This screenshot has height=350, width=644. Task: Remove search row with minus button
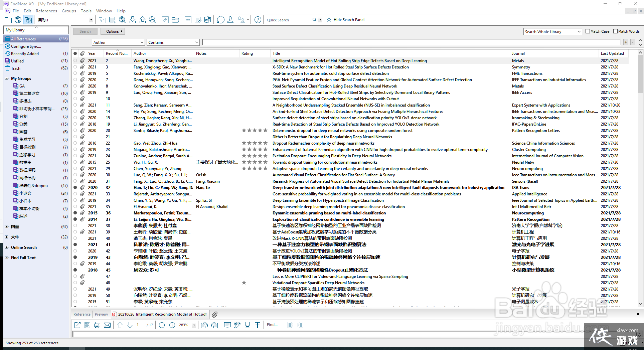point(633,42)
